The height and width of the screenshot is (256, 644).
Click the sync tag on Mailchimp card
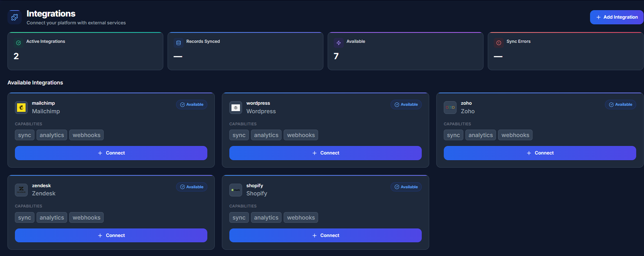click(x=24, y=135)
